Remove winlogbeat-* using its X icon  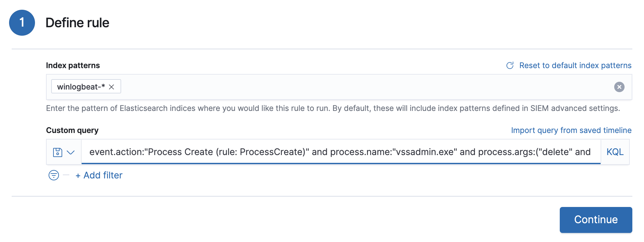click(111, 86)
